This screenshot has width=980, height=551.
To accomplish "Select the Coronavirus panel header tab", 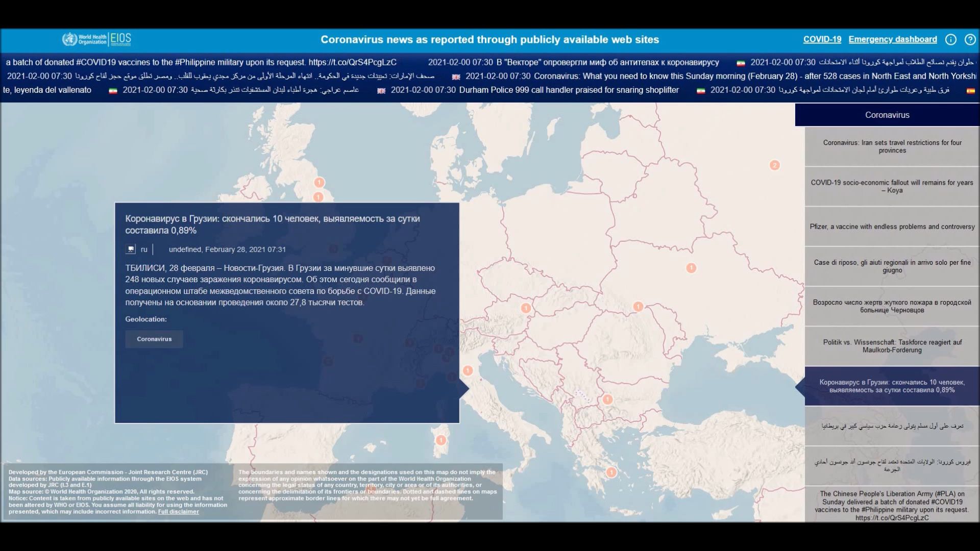I will 887,115.
